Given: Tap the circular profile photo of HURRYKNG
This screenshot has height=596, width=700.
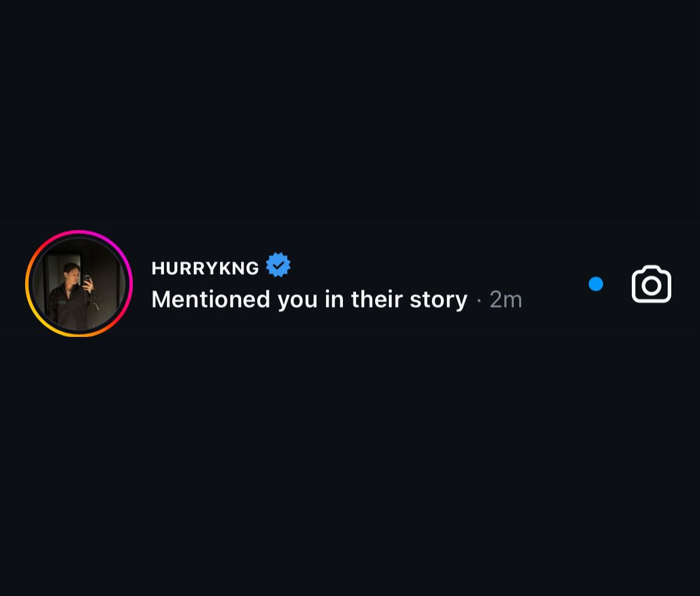Looking at the screenshot, I should [79, 284].
